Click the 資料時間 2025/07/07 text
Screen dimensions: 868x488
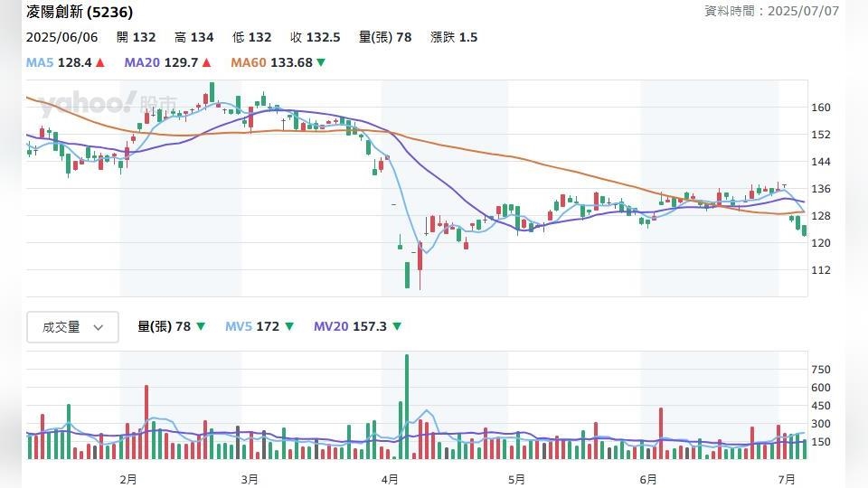[771, 11]
